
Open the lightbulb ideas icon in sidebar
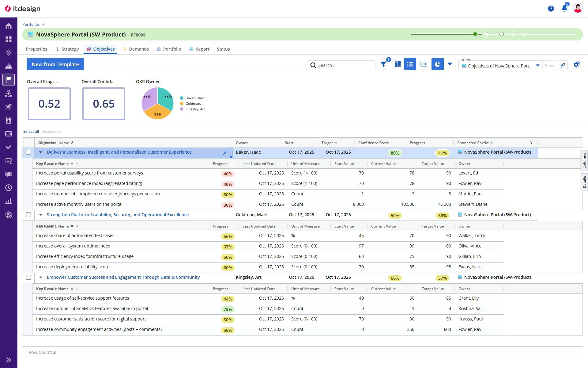click(x=9, y=53)
